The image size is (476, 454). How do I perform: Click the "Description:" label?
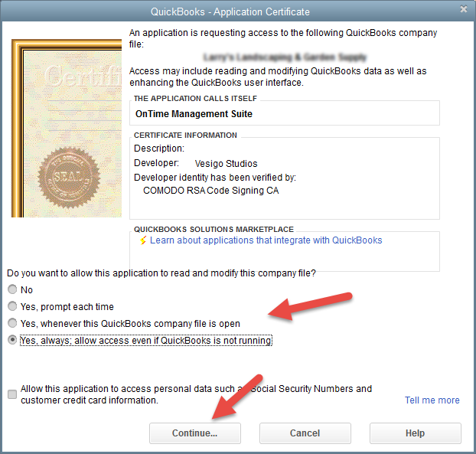click(159, 149)
